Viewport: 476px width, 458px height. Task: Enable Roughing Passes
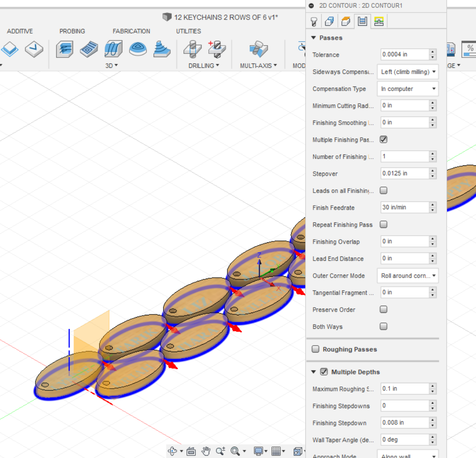pyautogui.click(x=315, y=349)
